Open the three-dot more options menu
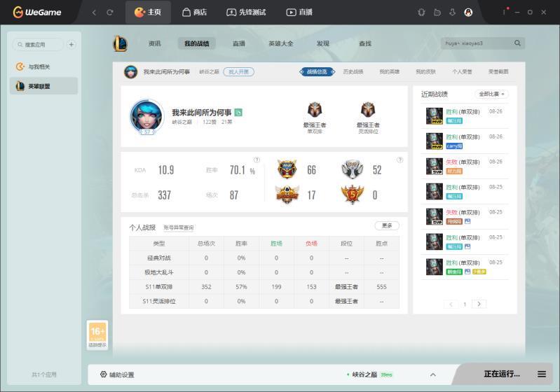The height and width of the screenshot is (392, 560). [504, 12]
